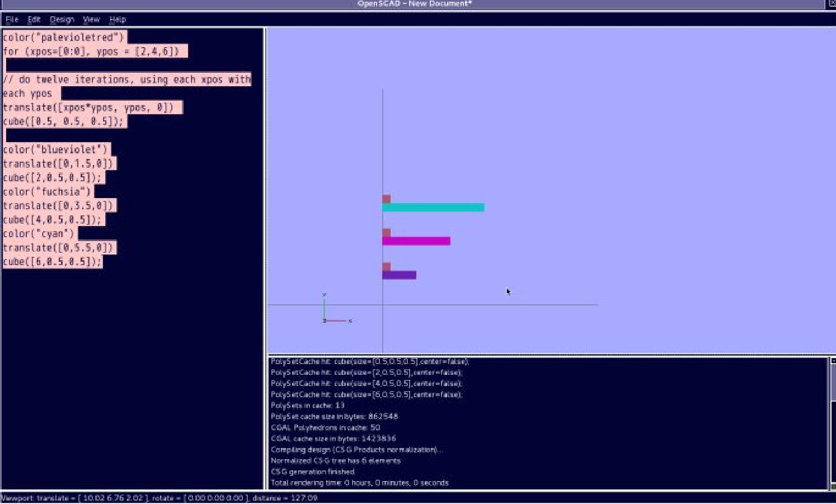The image size is (836, 504).
Task: Click the "Total rendering time" console line
Action: click(x=359, y=483)
